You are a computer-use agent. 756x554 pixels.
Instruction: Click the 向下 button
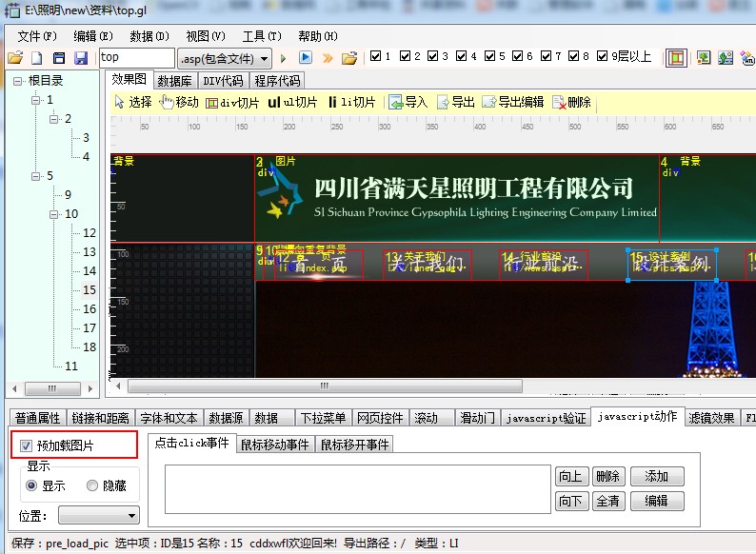point(571,502)
